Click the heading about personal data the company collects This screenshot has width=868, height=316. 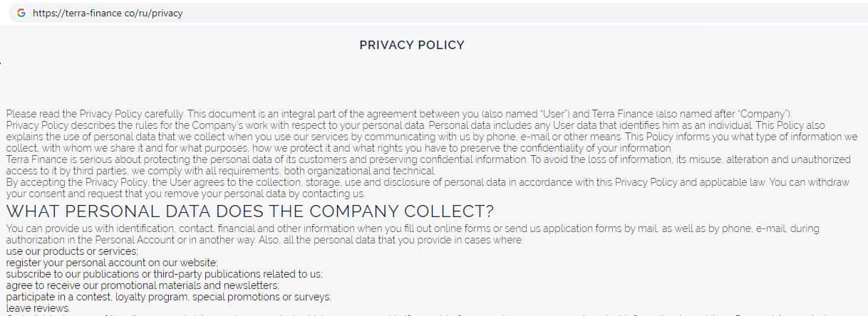250,212
